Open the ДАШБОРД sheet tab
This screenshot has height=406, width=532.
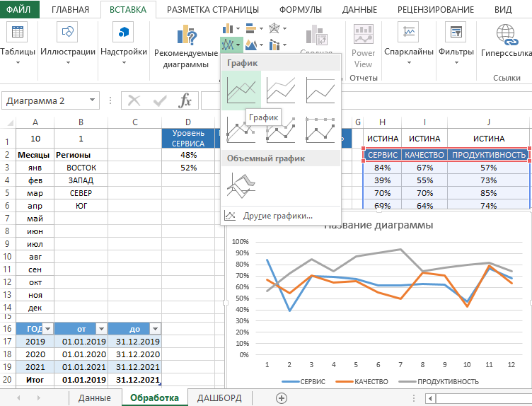coord(219,398)
